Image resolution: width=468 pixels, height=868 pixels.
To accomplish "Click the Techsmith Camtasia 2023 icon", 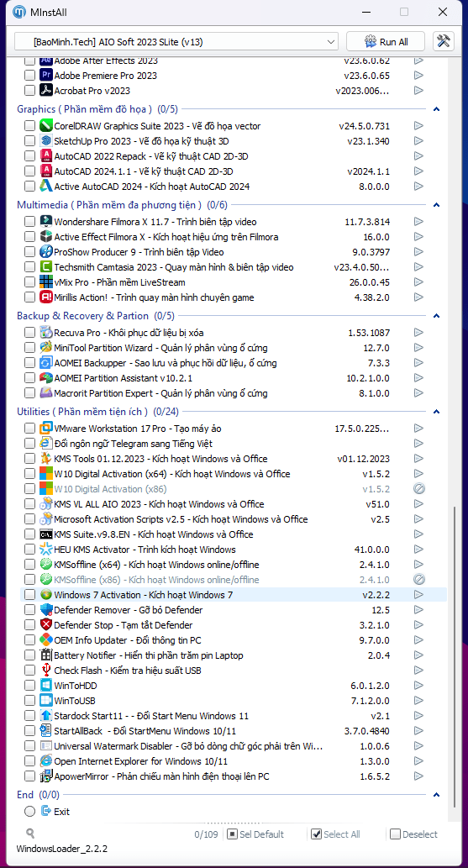I will tap(46, 267).
